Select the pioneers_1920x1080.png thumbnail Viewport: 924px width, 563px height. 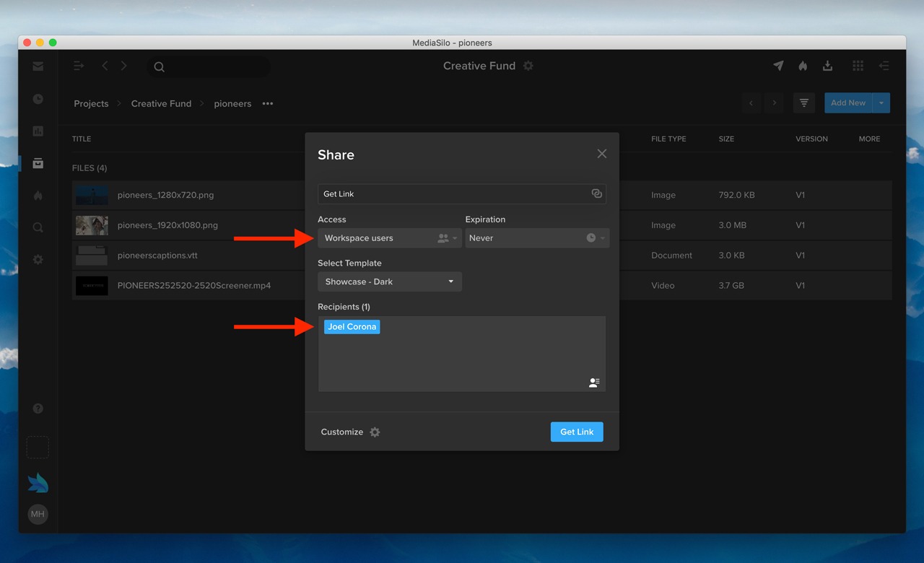click(x=92, y=225)
